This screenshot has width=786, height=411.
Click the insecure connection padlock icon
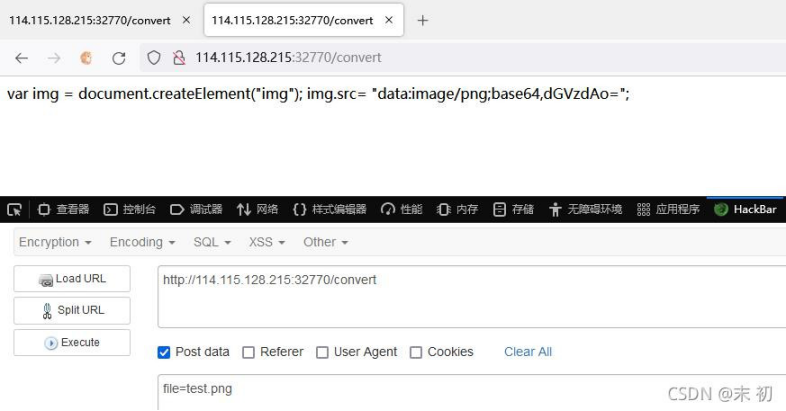[x=179, y=58]
